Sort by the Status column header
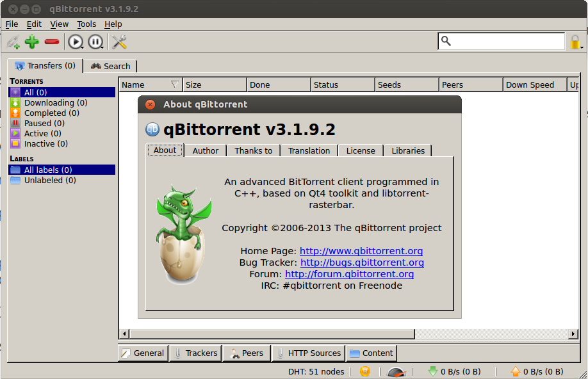588x379 pixels. point(343,85)
